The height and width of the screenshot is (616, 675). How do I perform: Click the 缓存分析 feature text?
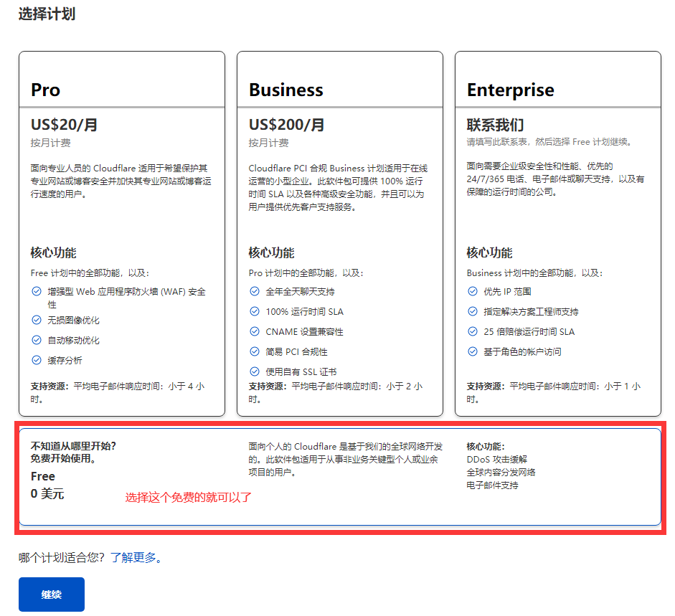(x=65, y=360)
